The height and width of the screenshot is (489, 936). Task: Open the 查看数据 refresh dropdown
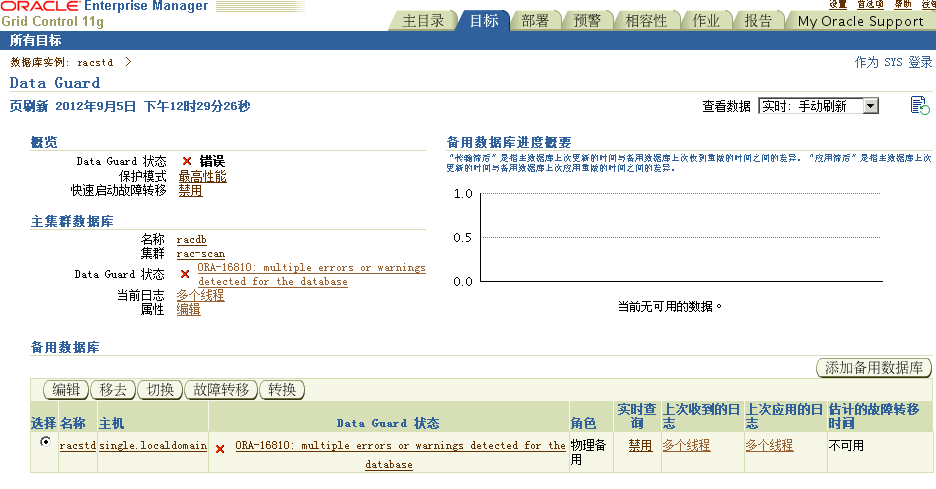pyautogui.click(x=818, y=106)
